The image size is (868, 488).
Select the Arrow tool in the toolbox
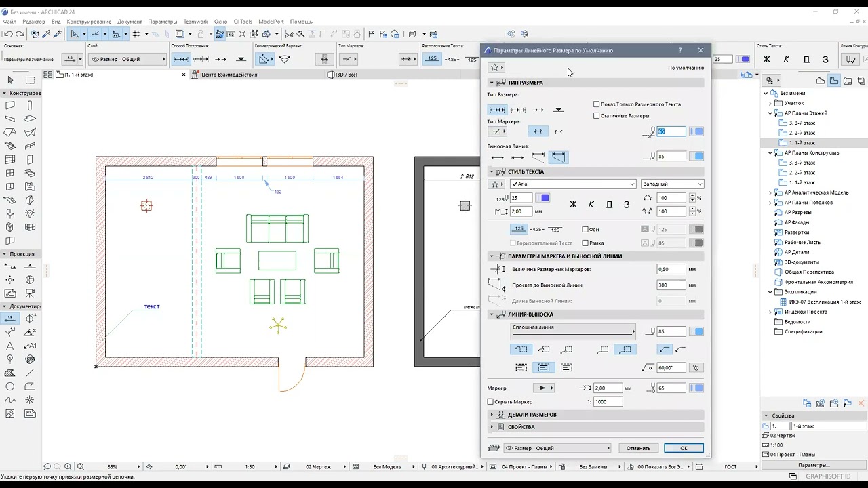tap(10, 80)
